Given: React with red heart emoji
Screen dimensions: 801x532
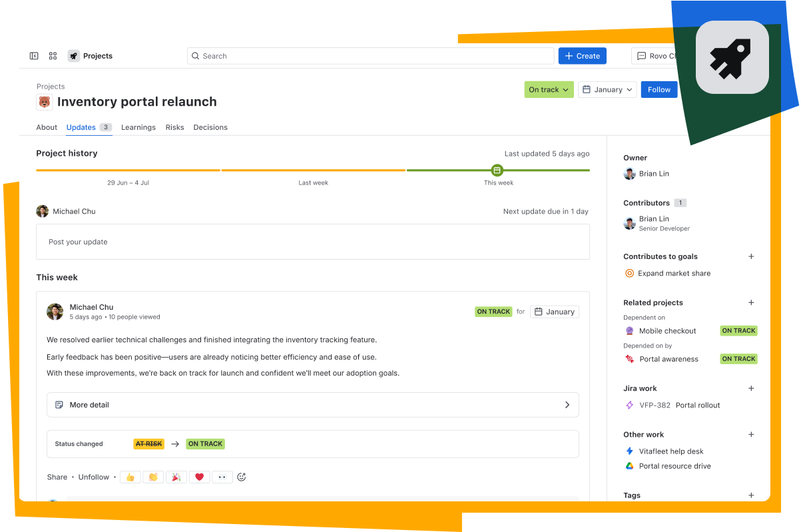Looking at the screenshot, I should (199, 477).
